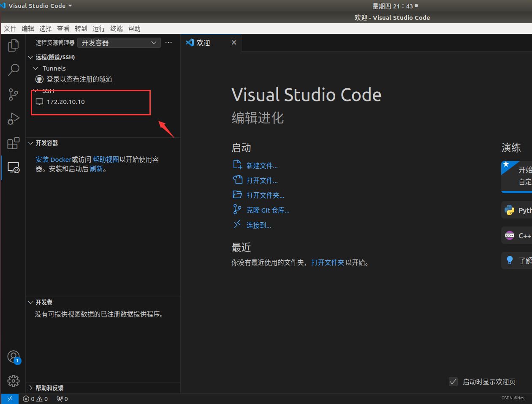
Task: Open the Accounts icon with badge
Action: tap(14, 358)
